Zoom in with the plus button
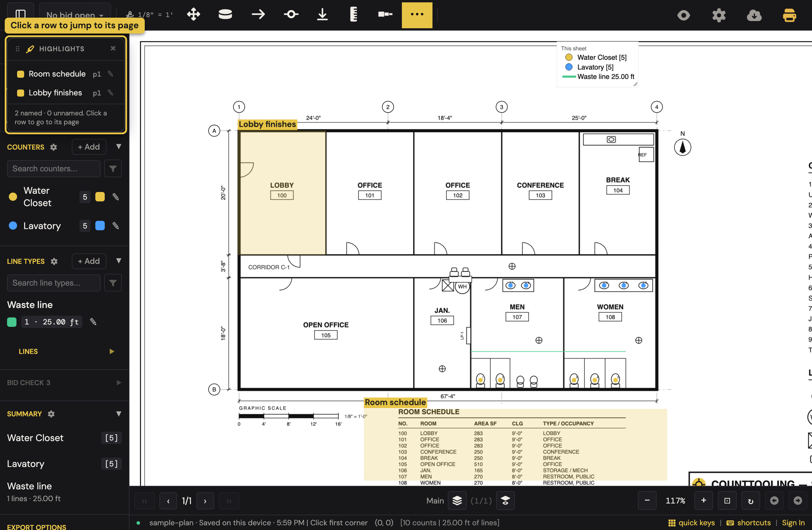This screenshot has width=812, height=530. click(703, 501)
